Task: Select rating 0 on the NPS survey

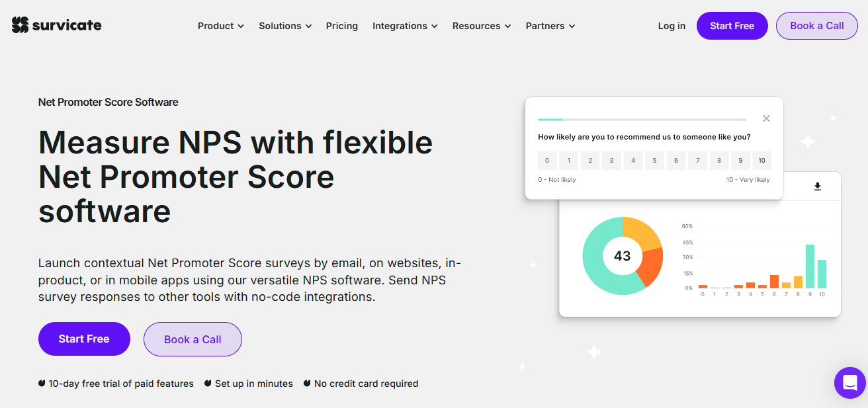Action: (x=547, y=160)
